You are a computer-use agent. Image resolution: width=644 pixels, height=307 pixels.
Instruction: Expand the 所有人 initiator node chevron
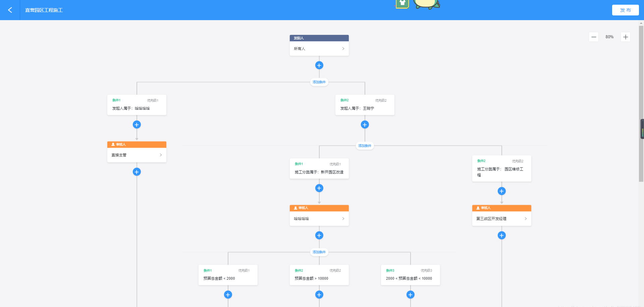(343, 49)
